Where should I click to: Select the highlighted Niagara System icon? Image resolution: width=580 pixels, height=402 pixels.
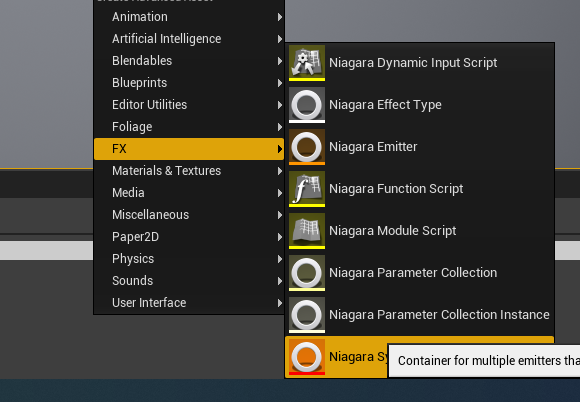coord(307,357)
